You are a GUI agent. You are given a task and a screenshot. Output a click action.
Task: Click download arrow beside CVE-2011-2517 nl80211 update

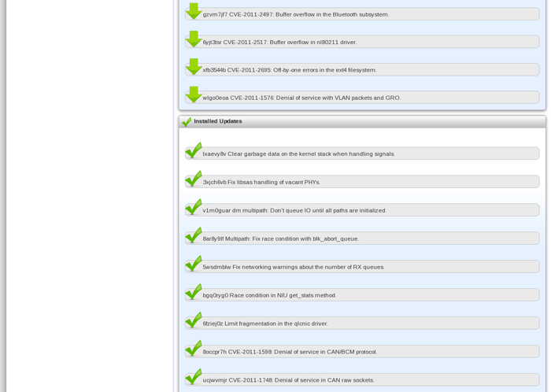pos(194,39)
